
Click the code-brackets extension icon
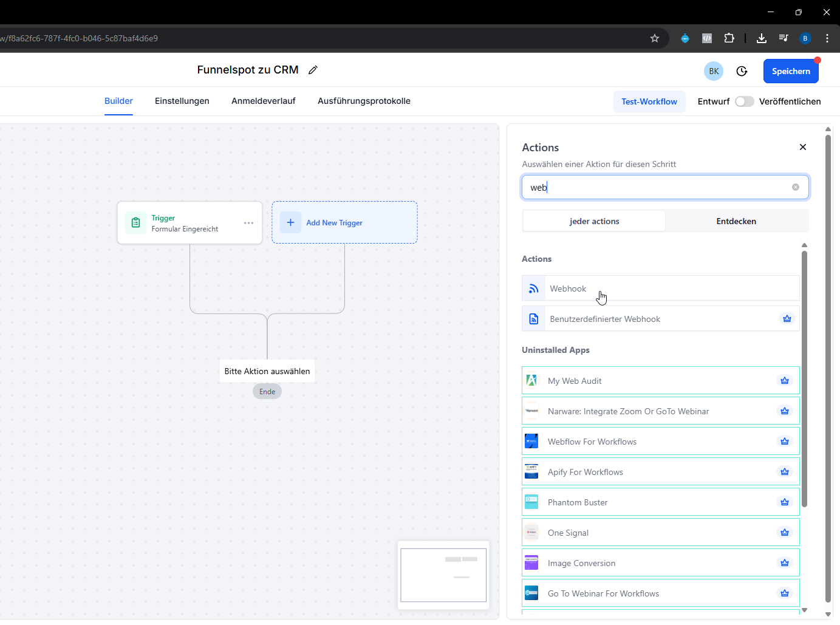[707, 38]
